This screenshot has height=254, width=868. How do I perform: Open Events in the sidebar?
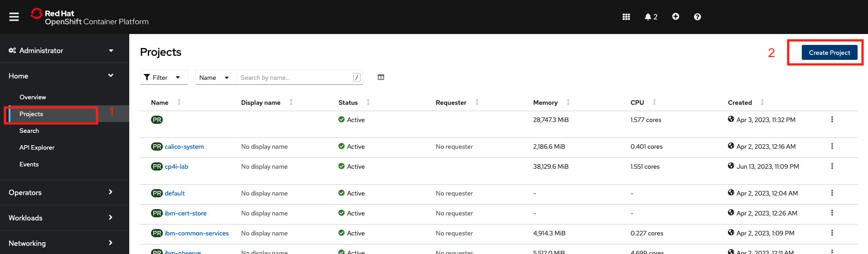(x=29, y=164)
